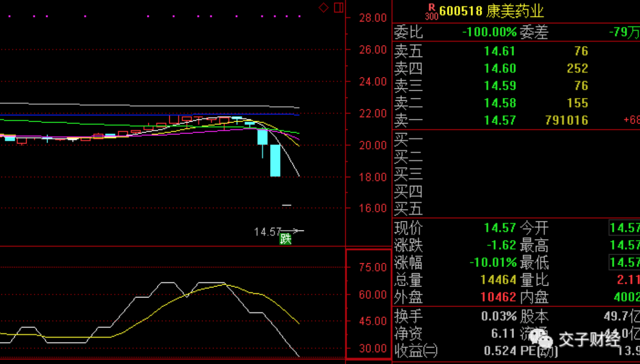This screenshot has width=640, height=364.
Task: Click the 16.00 price axis label
Action: click(x=373, y=208)
